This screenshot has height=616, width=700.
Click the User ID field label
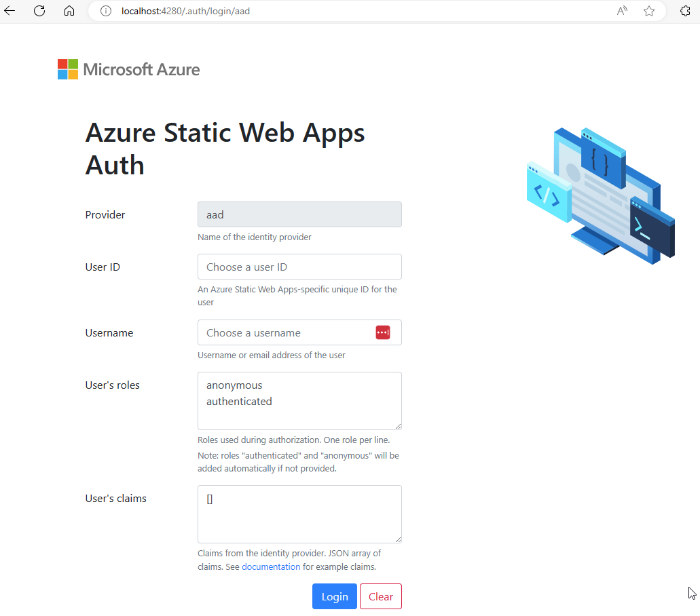(x=103, y=267)
